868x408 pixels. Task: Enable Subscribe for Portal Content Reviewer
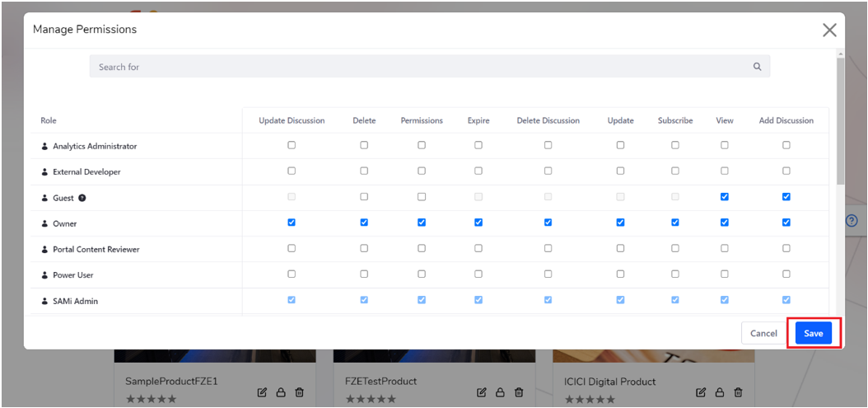point(675,248)
